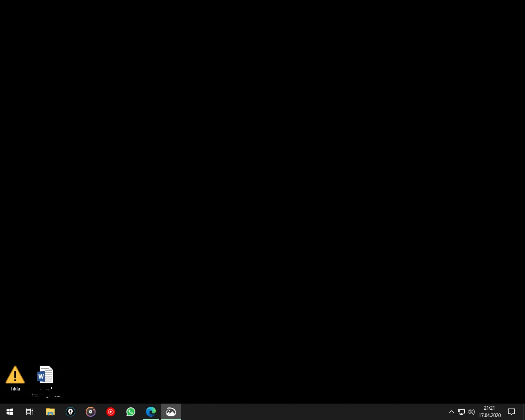Screen dimensions: 525x420
Task: Open the Word document on the desktop
Action: pos(45,375)
